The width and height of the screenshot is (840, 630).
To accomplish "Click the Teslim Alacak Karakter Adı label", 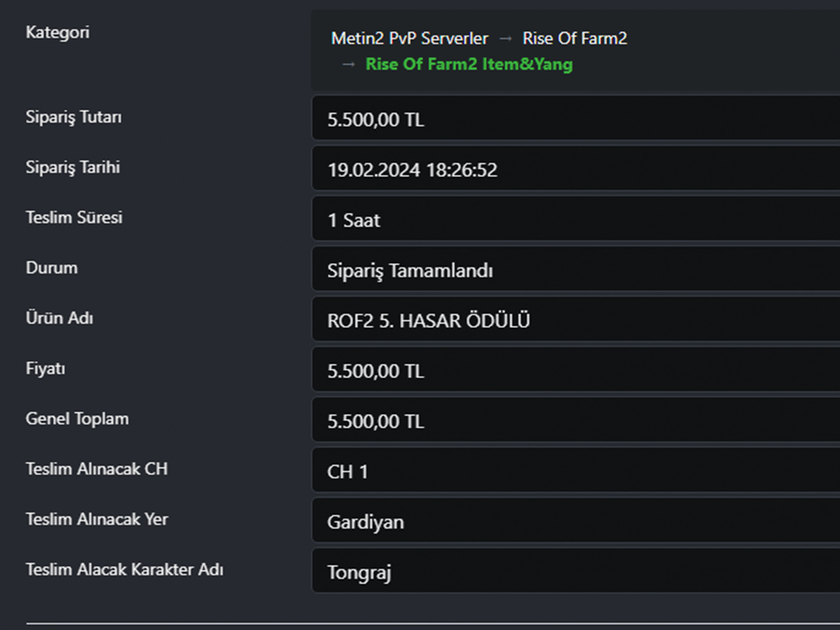I will [x=124, y=570].
